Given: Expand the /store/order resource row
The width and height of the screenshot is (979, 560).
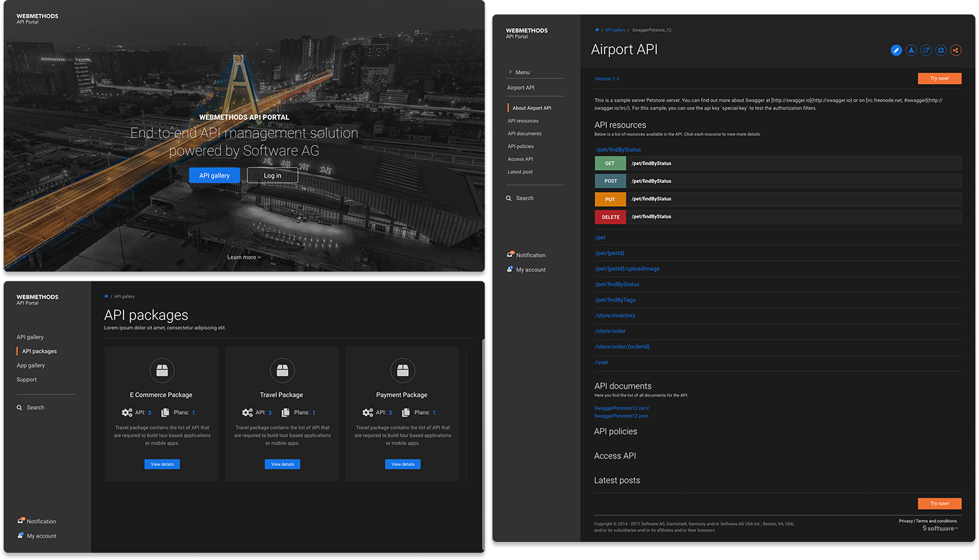Looking at the screenshot, I should [778, 331].
